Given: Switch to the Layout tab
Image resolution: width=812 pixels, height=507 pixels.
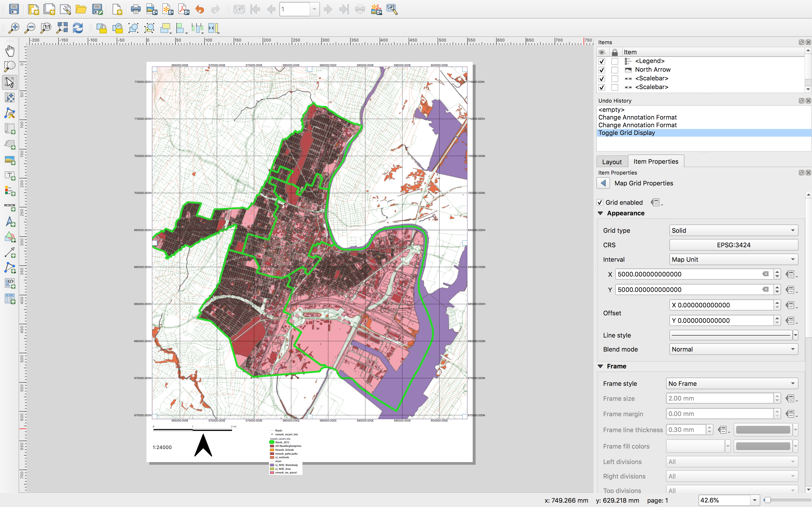Looking at the screenshot, I should tap(612, 162).
